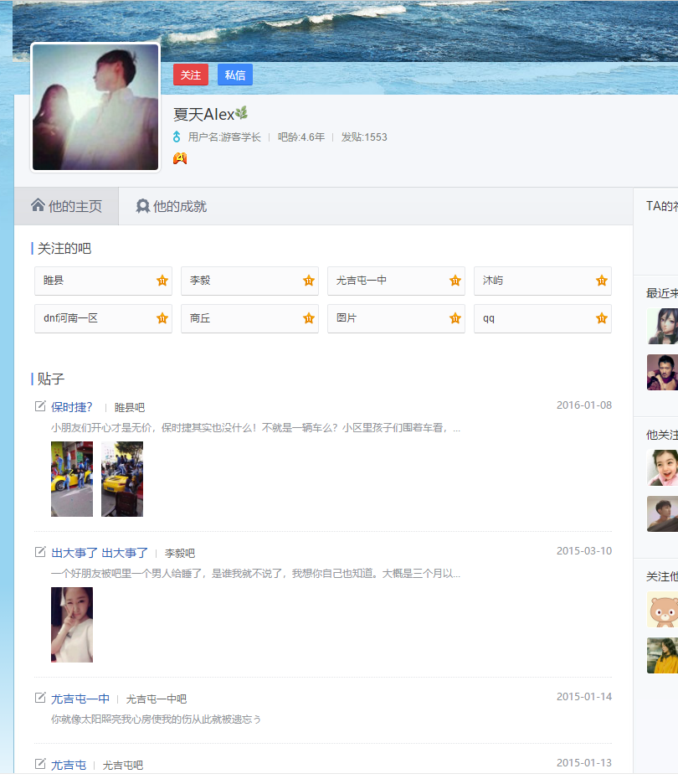This screenshot has height=784, width=678.
Task: Click the star icon on 李毅 tile
Action: [309, 281]
